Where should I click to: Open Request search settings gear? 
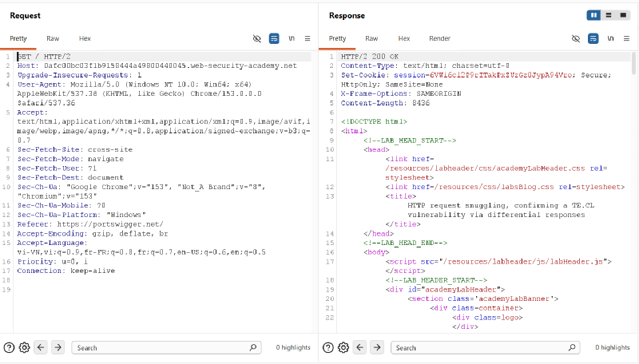click(25, 348)
